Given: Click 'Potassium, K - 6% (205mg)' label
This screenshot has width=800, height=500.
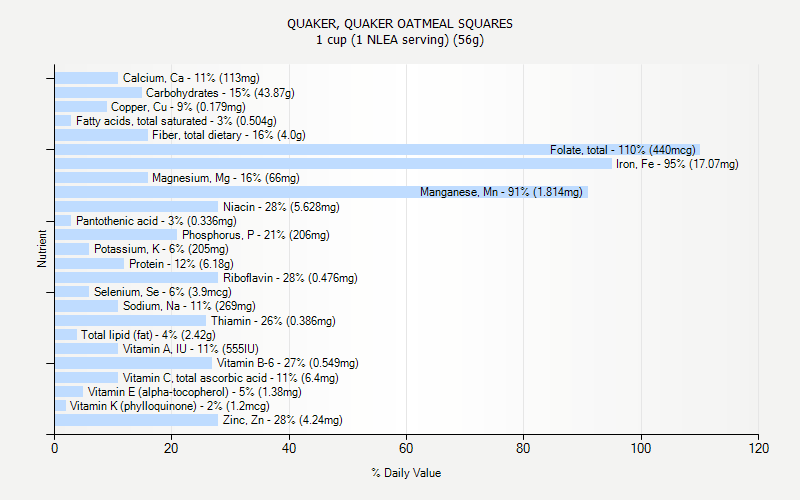Looking at the screenshot, I should [x=161, y=249].
